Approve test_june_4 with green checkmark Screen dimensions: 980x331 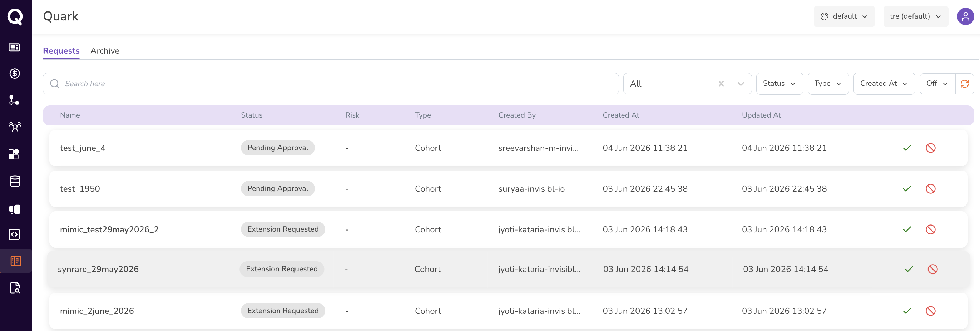point(907,148)
